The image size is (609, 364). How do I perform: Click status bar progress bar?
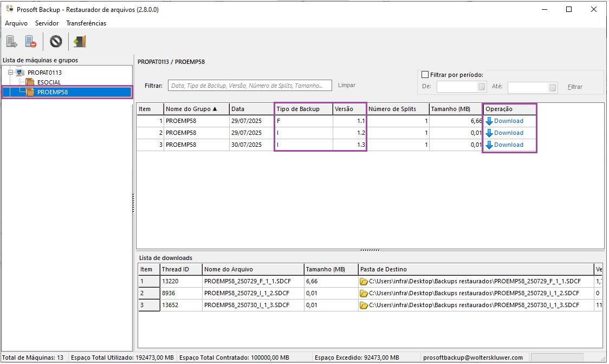557,357
